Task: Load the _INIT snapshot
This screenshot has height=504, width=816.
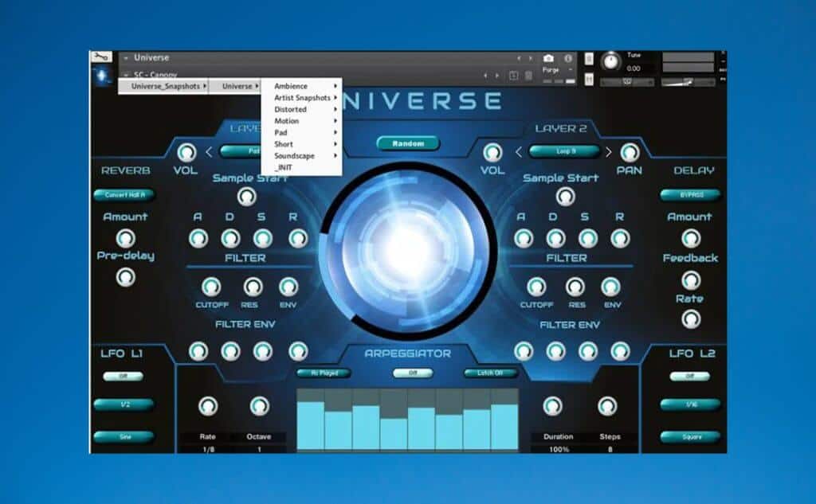Action: 302,167
